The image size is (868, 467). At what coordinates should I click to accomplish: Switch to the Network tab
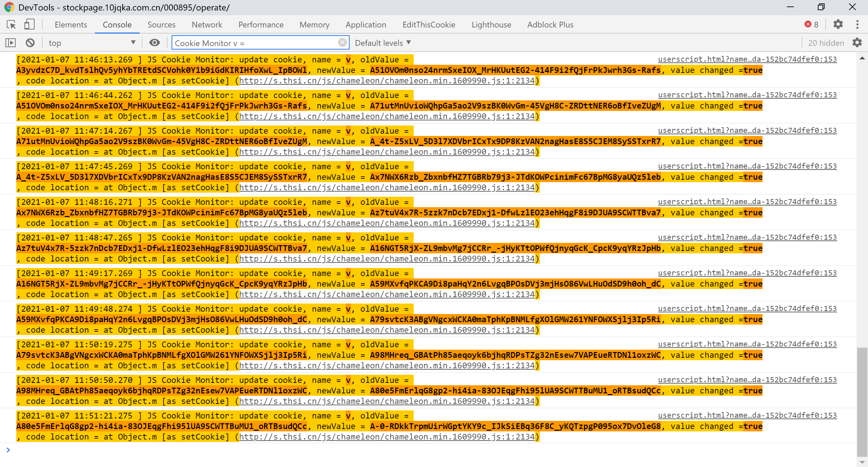(x=206, y=24)
